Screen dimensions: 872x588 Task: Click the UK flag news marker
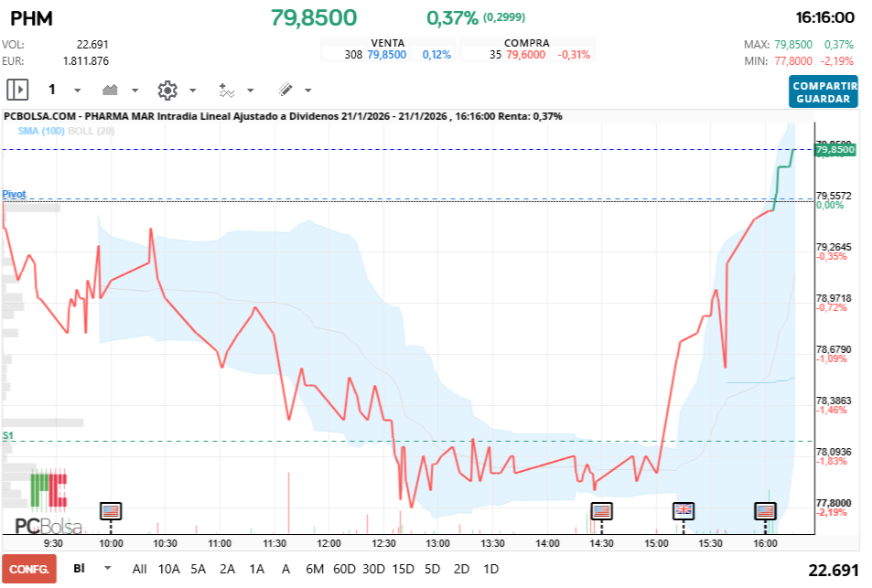pos(684,512)
